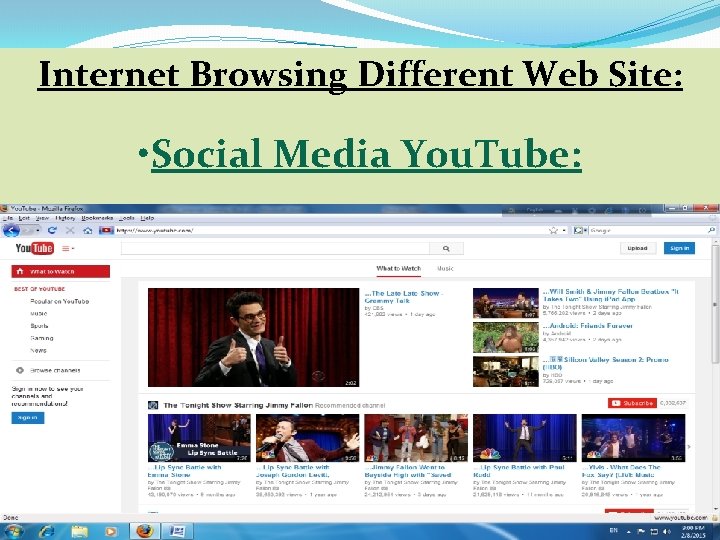This screenshot has height=540, width=720.
Task: Click the Upload button
Action: (x=637, y=248)
